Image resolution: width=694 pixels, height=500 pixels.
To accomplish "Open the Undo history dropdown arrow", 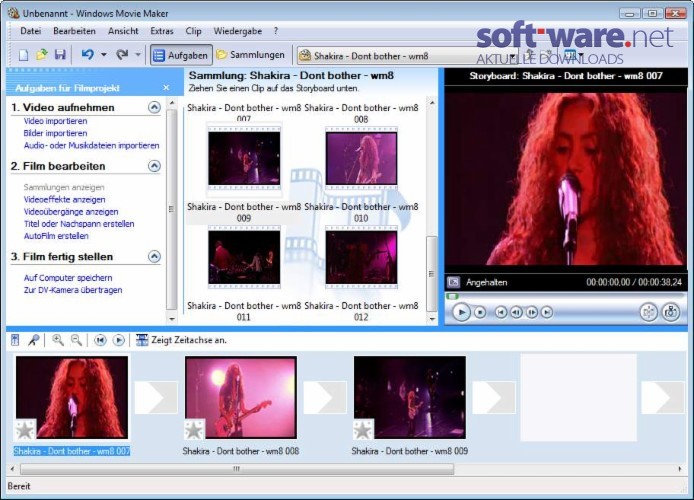I will [x=104, y=55].
